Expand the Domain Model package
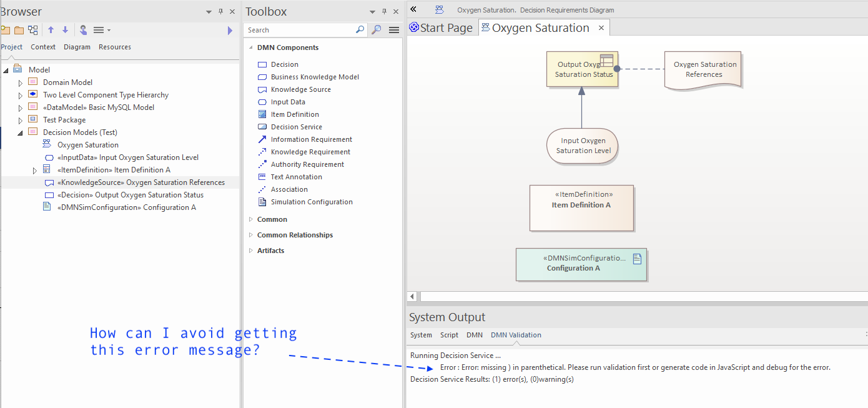868x408 pixels. (20, 82)
